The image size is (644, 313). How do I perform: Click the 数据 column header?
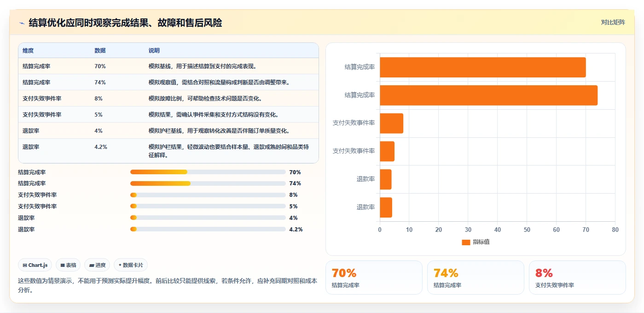point(100,51)
